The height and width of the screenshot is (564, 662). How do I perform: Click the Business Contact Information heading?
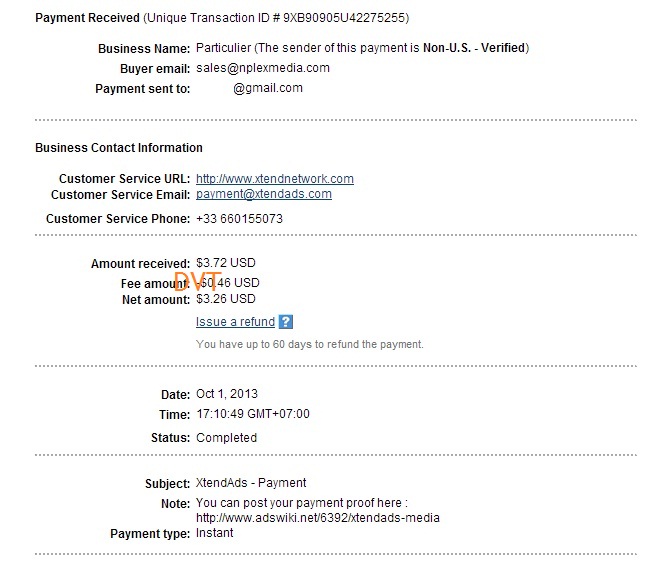click(119, 148)
